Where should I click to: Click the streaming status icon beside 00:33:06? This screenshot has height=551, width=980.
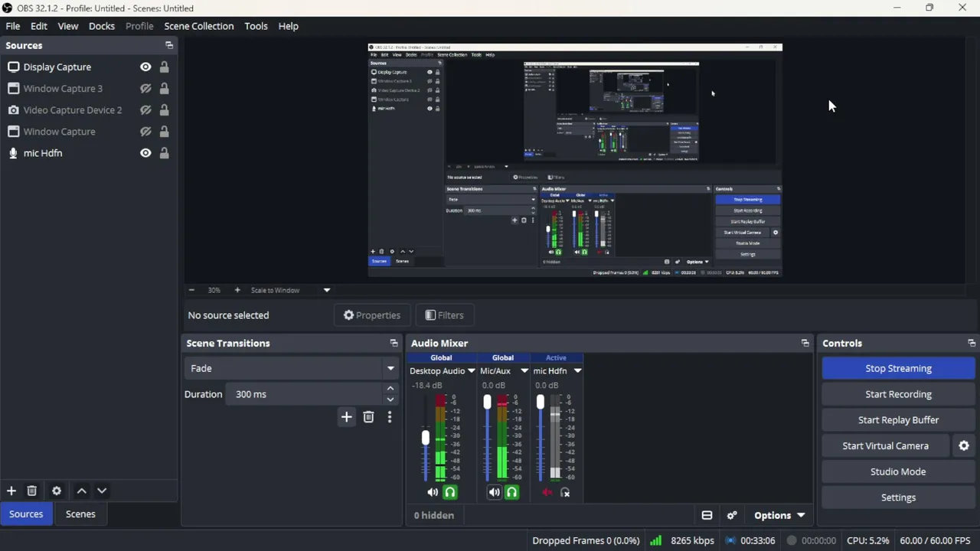[730, 540]
